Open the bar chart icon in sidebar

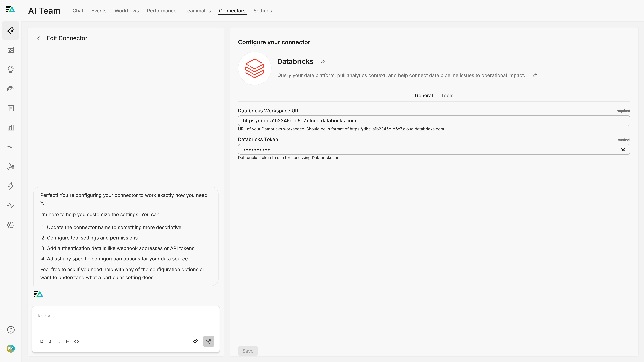click(11, 128)
